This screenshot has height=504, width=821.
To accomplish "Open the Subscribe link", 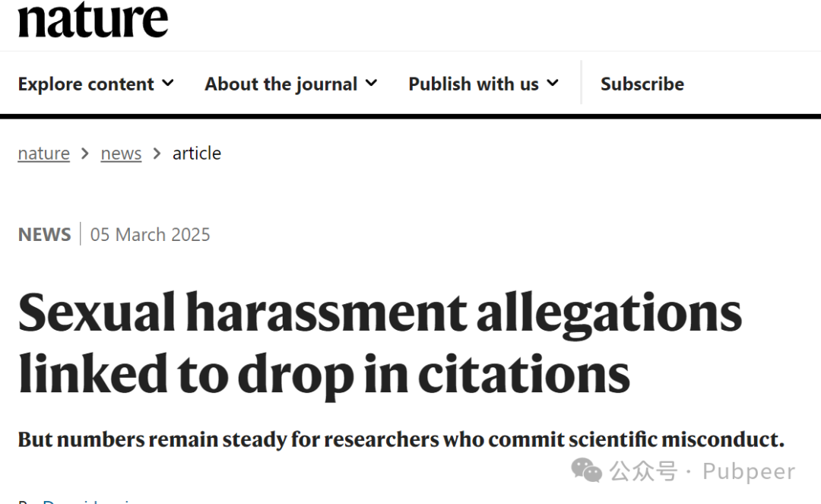I will (x=642, y=84).
